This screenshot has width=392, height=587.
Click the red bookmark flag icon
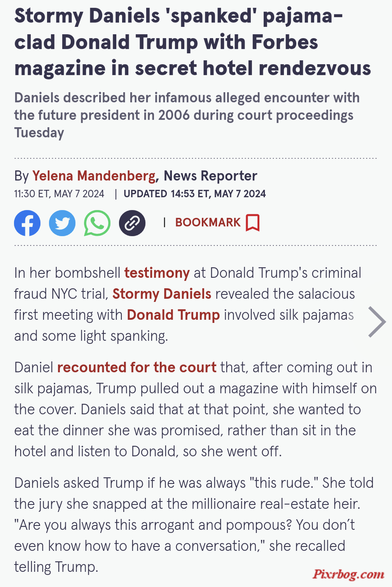252,223
